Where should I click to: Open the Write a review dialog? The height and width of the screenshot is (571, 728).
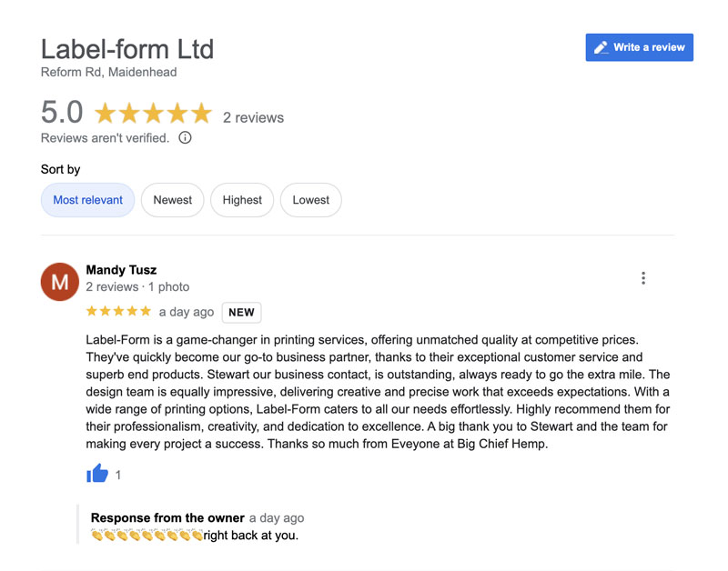(639, 47)
